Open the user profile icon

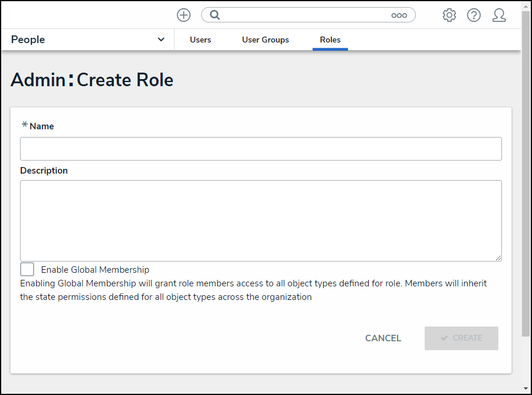click(x=499, y=15)
